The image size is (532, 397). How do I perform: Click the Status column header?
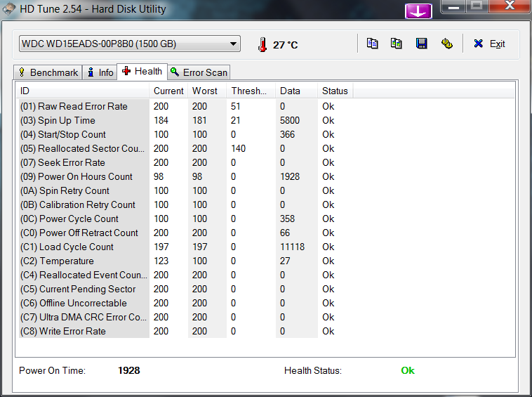coord(335,91)
